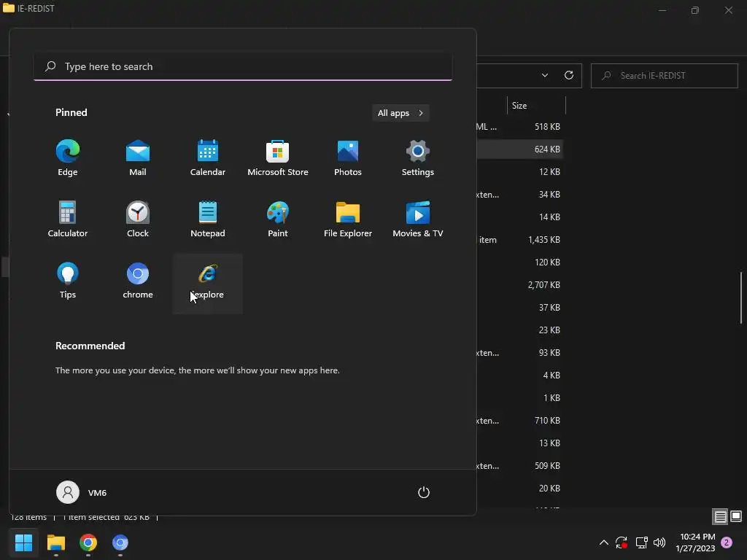Select the file row sized 120 KB
Image resolution: width=747 pixels, height=560 pixels.
coord(519,262)
